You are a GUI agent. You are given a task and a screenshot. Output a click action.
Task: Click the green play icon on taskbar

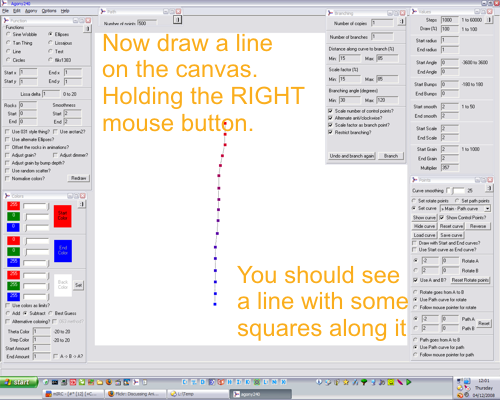[408, 382]
